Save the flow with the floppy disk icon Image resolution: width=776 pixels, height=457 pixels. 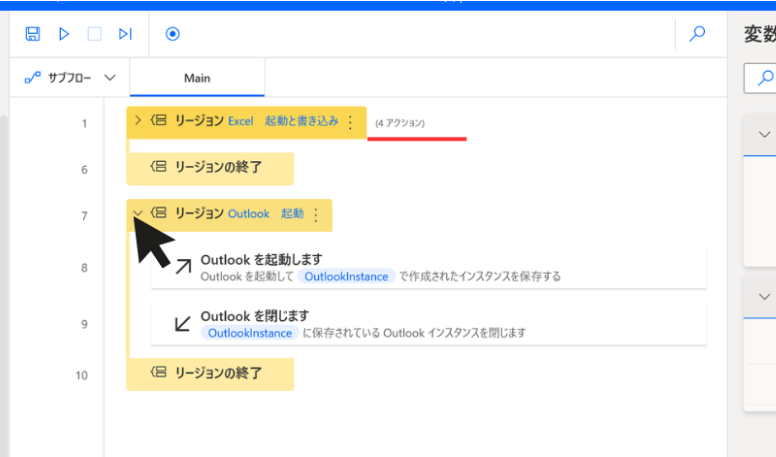point(33,34)
